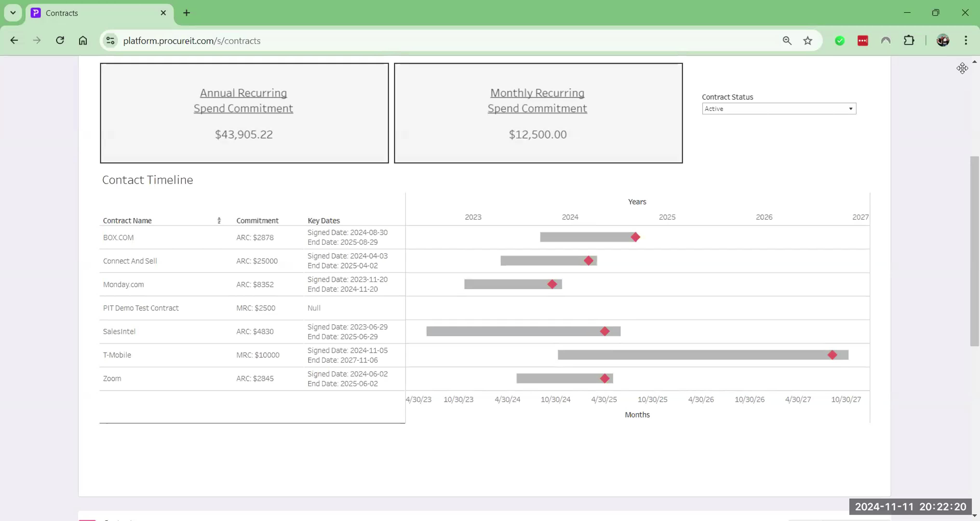Click BOX.COM signed date text
This screenshot has height=521, width=980.
tap(347, 232)
